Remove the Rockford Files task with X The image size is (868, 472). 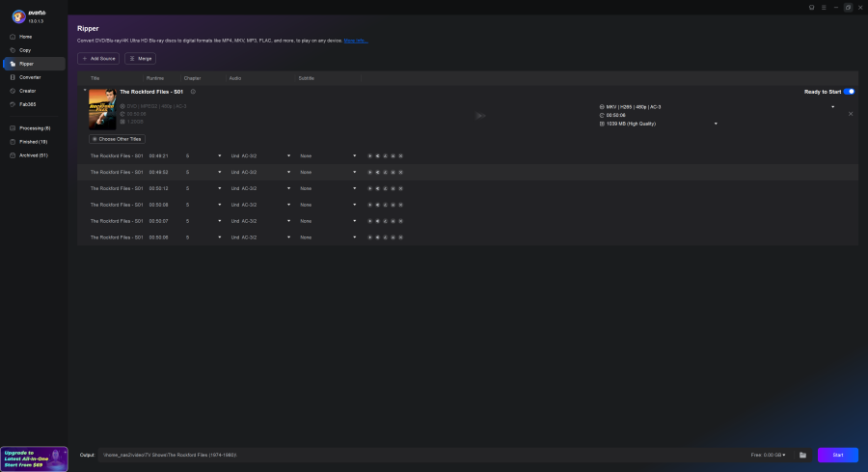coord(851,114)
